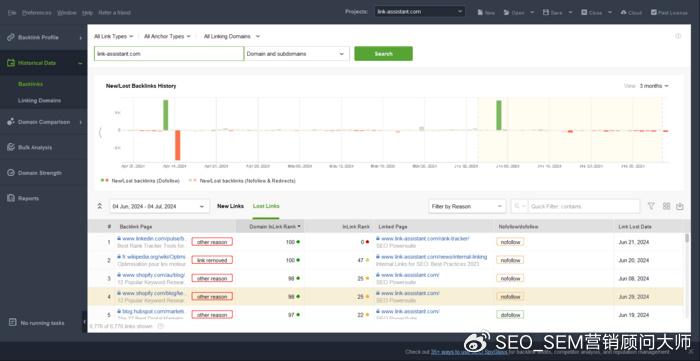Select Linking Domains in the sidebar

click(39, 100)
